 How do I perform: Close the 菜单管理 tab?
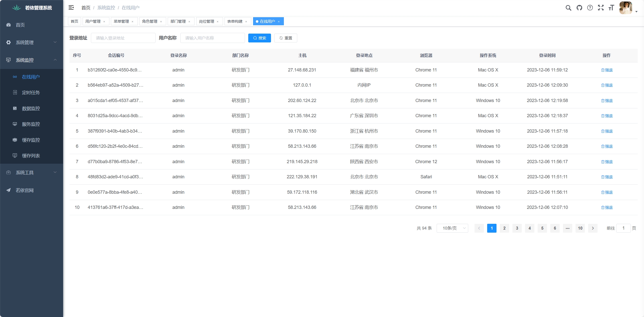click(x=132, y=21)
